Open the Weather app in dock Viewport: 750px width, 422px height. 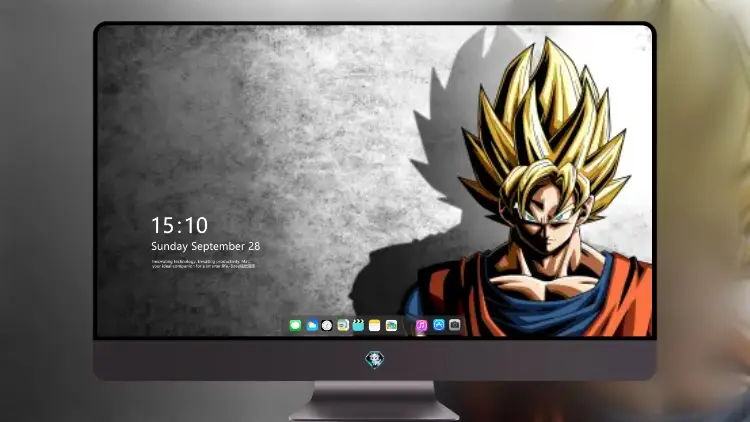312,326
